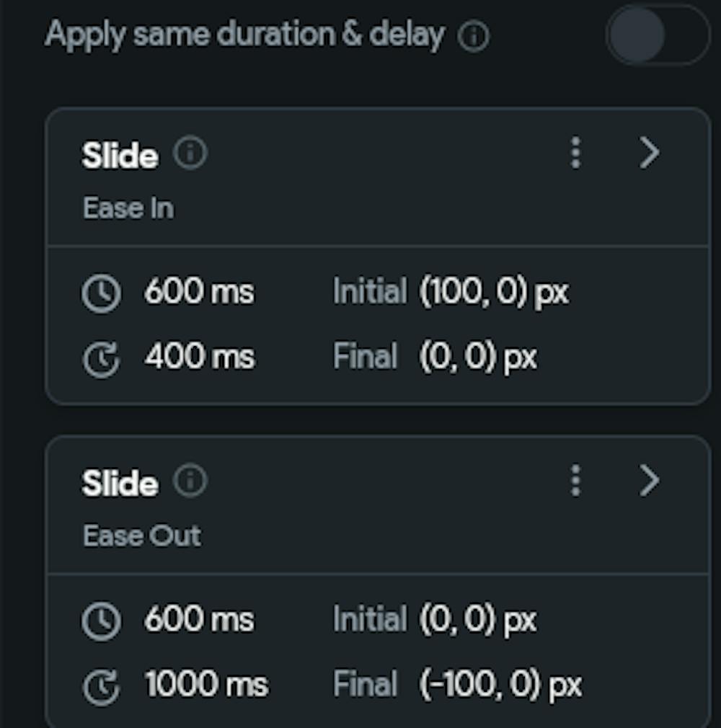Edit the 1000 ms delay value
721x728 pixels.
coord(207,684)
